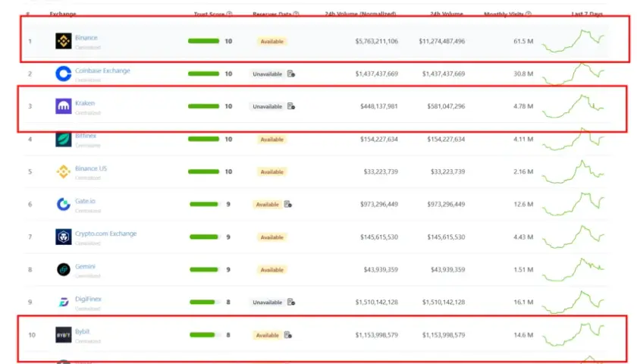Open the Gemini exchange link
This screenshot has width=637, height=364.
[x=85, y=266]
